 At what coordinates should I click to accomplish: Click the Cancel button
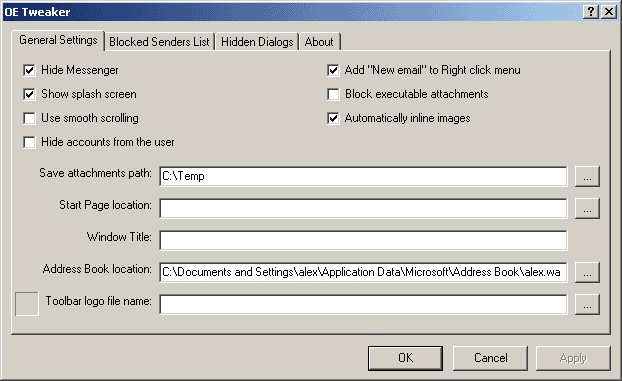pyautogui.click(x=490, y=358)
